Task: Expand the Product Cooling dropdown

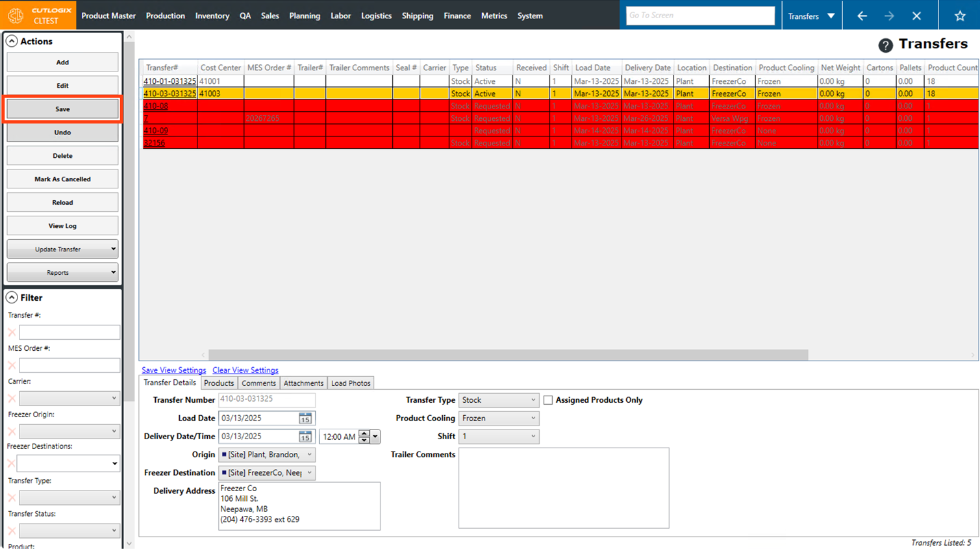Action: pos(498,418)
